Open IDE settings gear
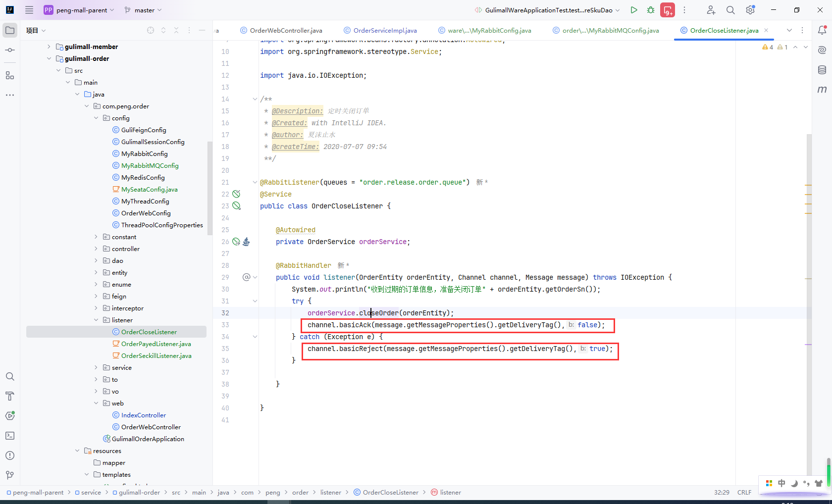The image size is (832, 504). tap(750, 10)
